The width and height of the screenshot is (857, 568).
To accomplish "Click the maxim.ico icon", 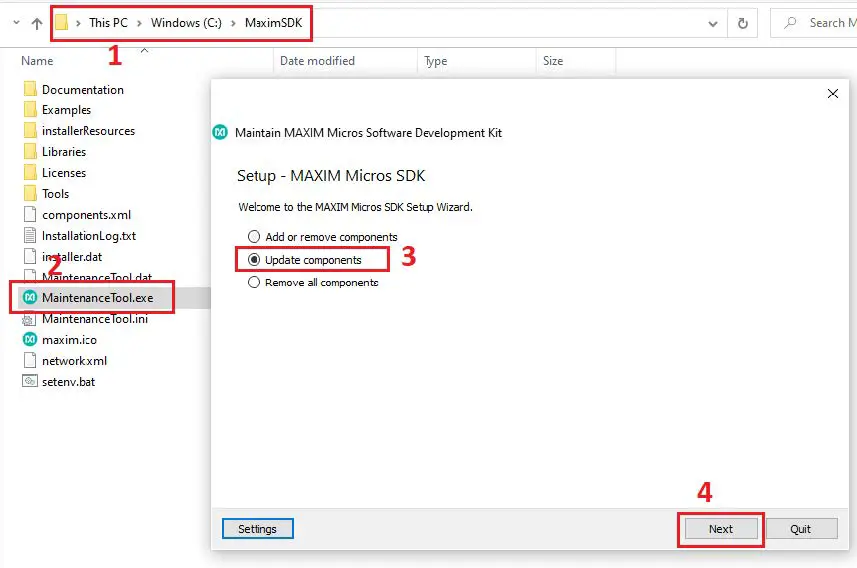I will pyautogui.click(x=30, y=339).
